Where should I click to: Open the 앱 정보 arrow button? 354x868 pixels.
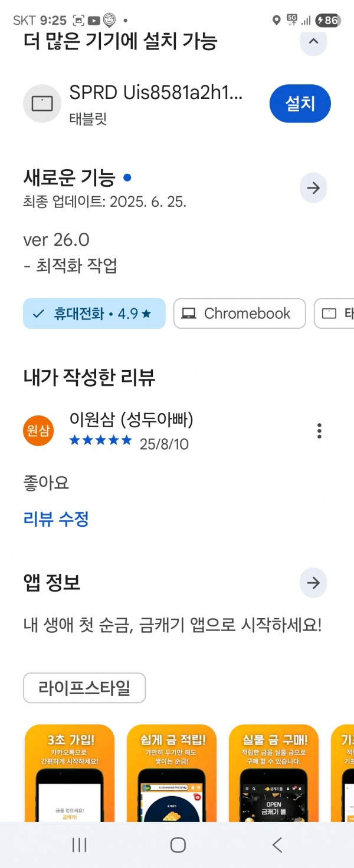[x=313, y=583]
